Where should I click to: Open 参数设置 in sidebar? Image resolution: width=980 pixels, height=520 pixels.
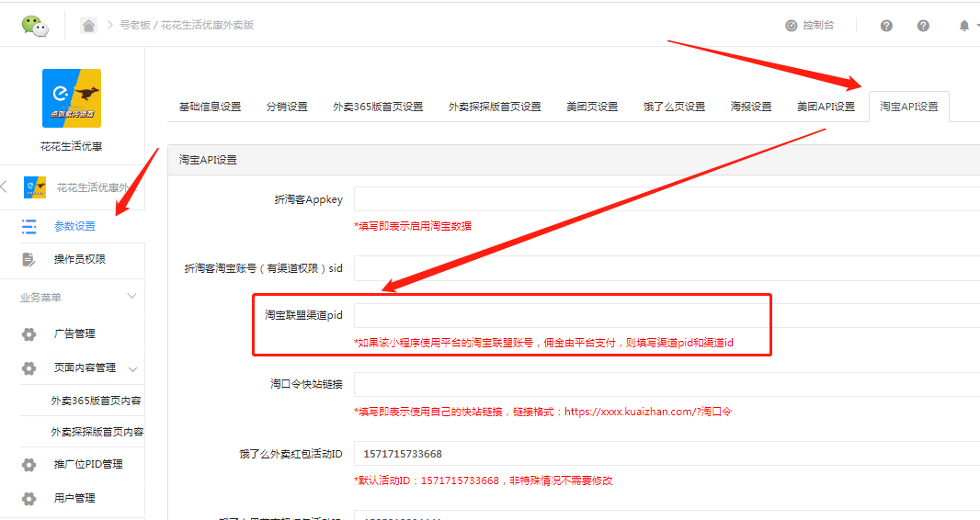75,226
